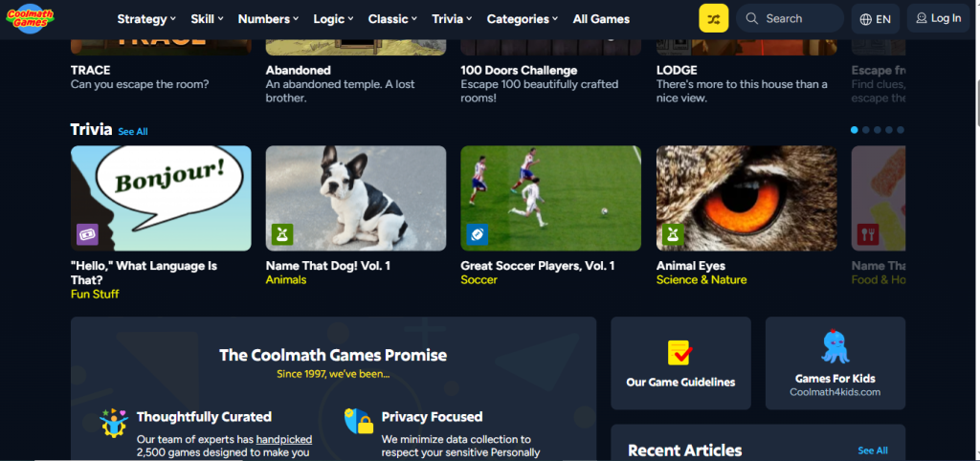Click the green animal icon on owl eye card
This screenshot has height=461, width=980.
tap(673, 234)
